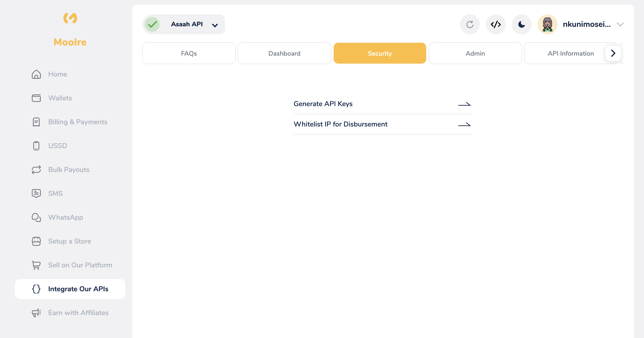Switch to the FAQs tab
Viewport: 644px width, 338px height.
point(189,53)
